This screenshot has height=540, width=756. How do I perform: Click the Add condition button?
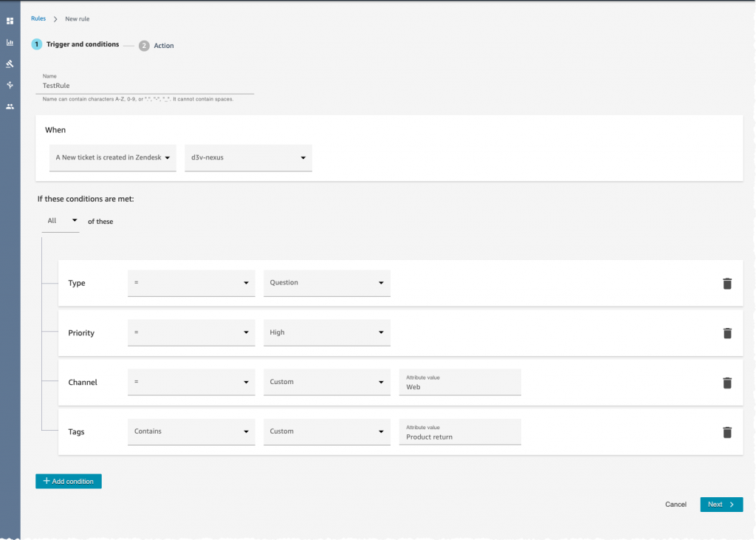click(69, 482)
